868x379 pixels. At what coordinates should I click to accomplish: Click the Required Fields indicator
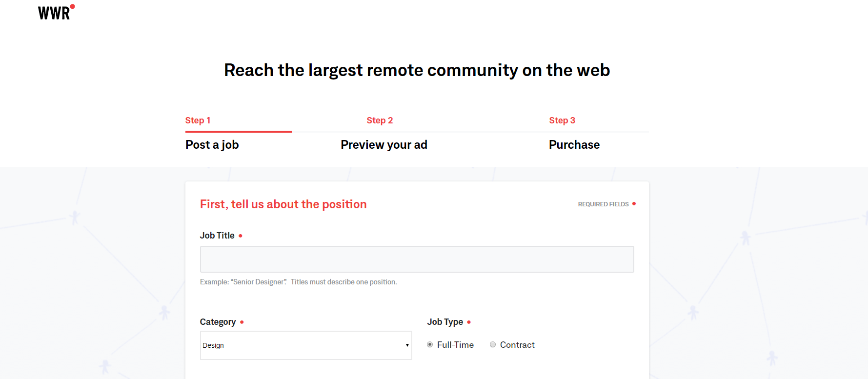click(606, 204)
